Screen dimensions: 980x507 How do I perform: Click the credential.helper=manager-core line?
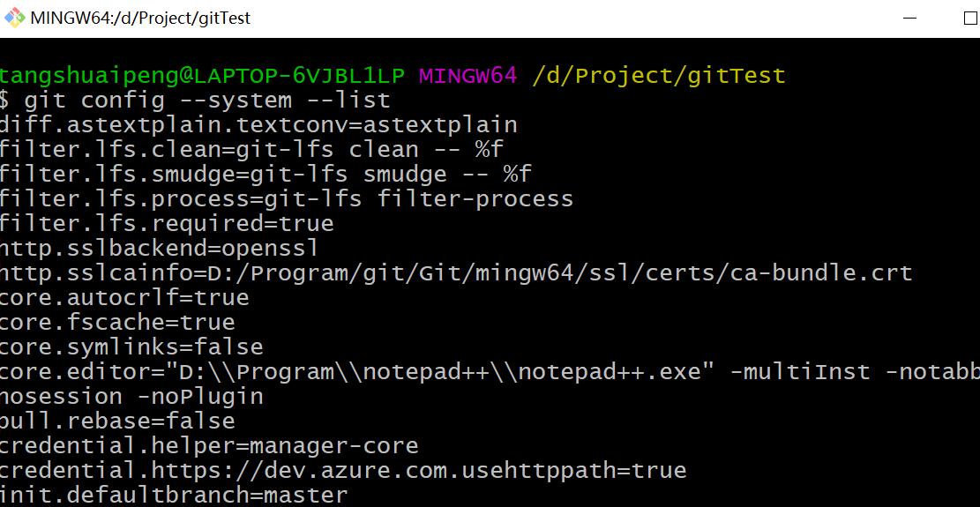click(x=209, y=446)
